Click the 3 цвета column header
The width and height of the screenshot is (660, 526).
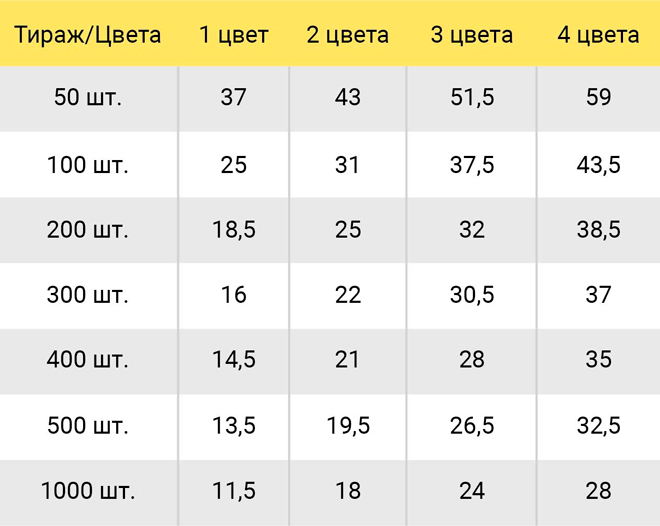click(472, 35)
